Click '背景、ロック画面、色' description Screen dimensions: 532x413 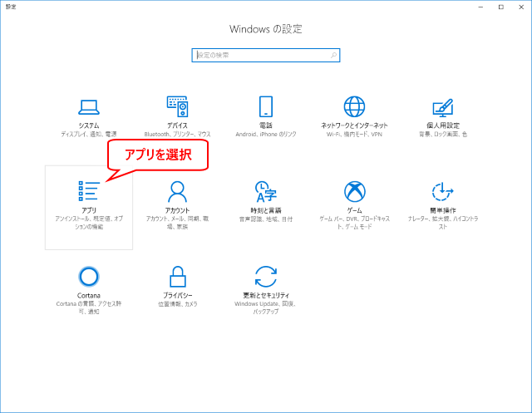pos(443,135)
